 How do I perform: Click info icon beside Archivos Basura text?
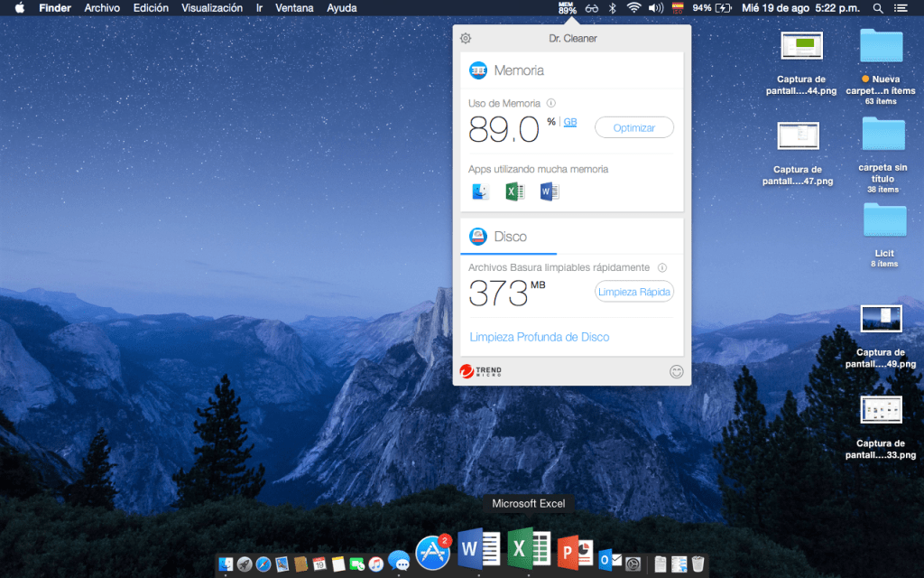661,267
